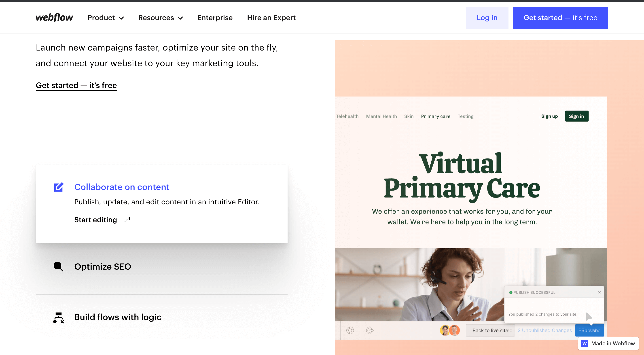The width and height of the screenshot is (644, 355).
Task: Click the help lifebuoy icon in the editor toolbar
Action: click(x=350, y=330)
